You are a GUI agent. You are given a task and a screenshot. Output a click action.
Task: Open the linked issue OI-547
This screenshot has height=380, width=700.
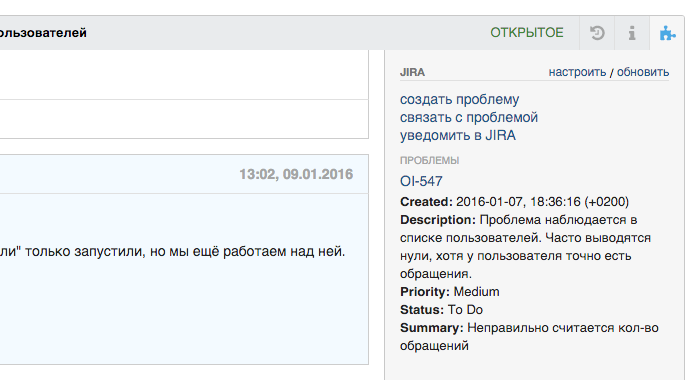[x=421, y=181]
